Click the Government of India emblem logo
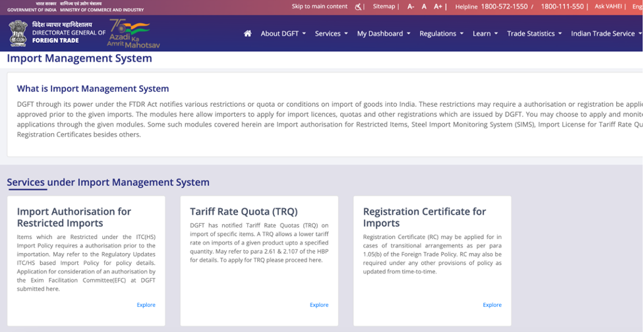The height and width of the screenshot is (332, 644). pos(18,33)
